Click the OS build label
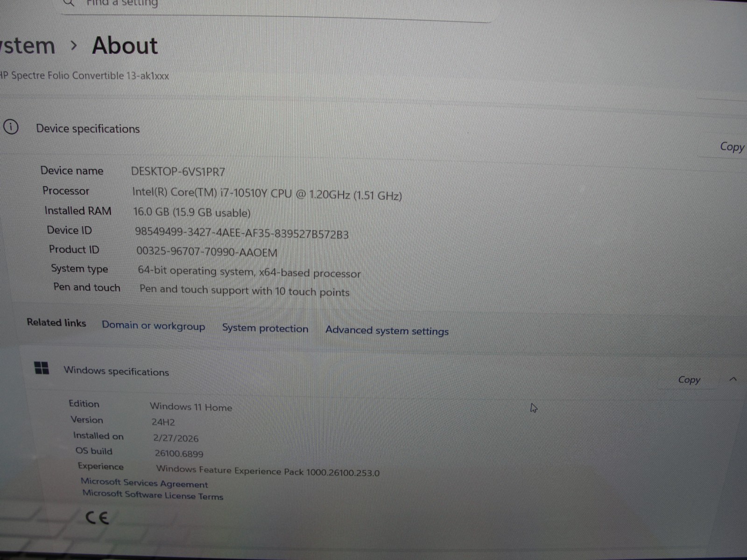 pos(94,451)
